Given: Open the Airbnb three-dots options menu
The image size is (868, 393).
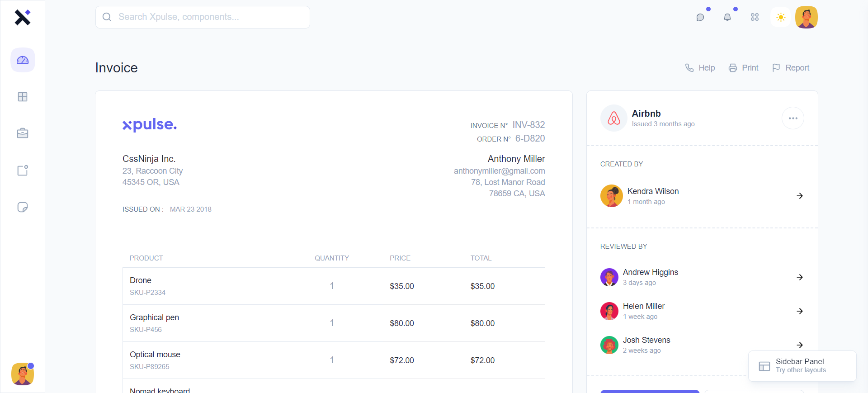Looking at the screenshot, I should point(793,118).
